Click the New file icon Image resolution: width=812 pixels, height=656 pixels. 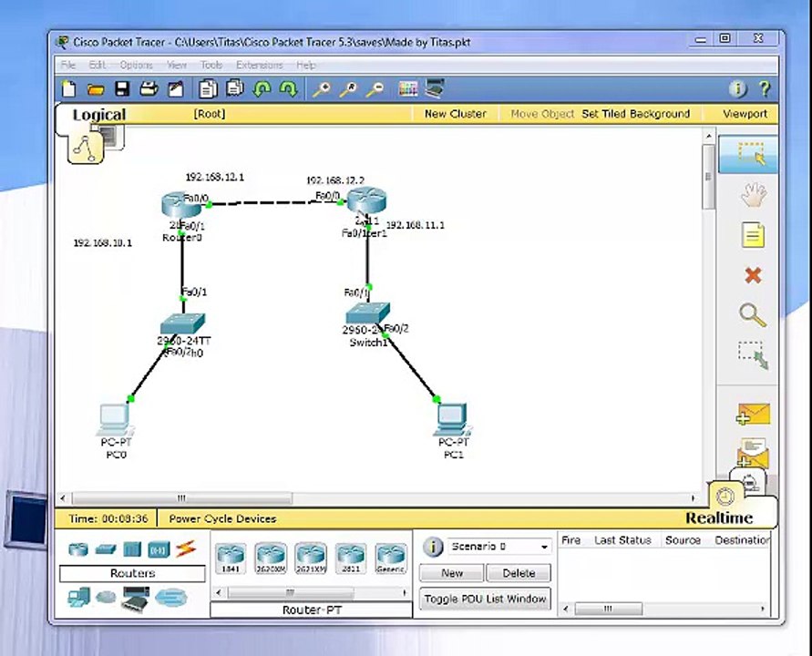[x=69, y=88]
